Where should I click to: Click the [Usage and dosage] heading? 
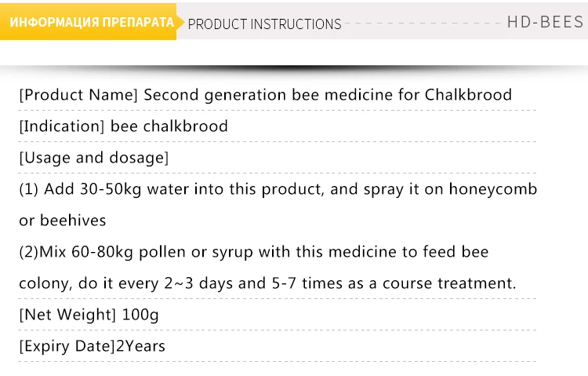pyautogui.click(x=94, y=158)
